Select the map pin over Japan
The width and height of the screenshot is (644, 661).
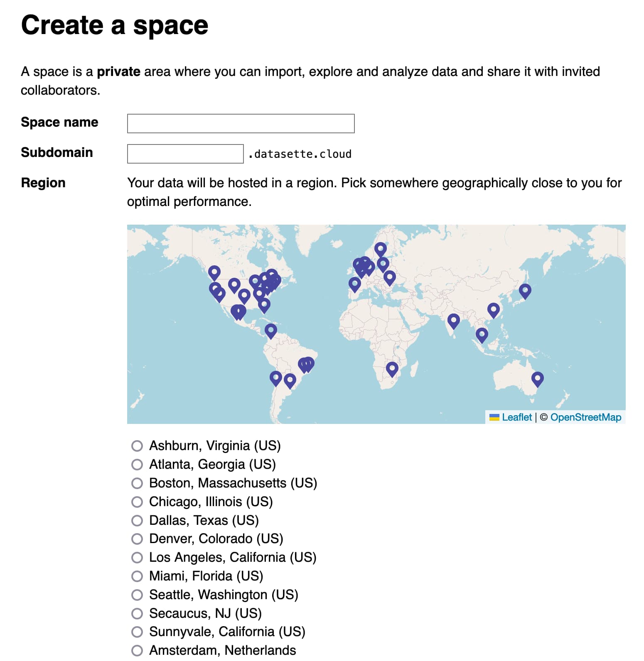pyautogui.click(x=525, y=291)
